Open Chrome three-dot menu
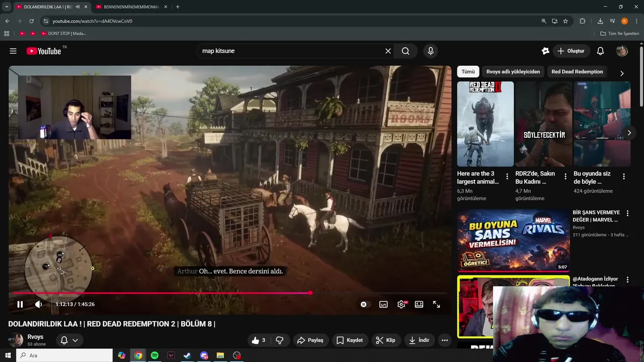This screenshot has height=362, width=644. 636,21
